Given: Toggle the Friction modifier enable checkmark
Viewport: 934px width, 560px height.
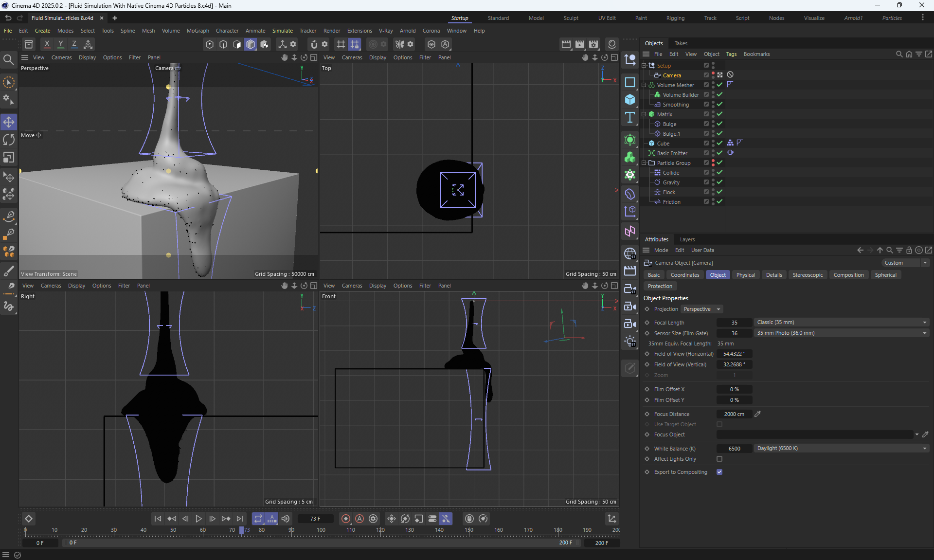Looking at the screenshot, I should (x=719, y=201).
